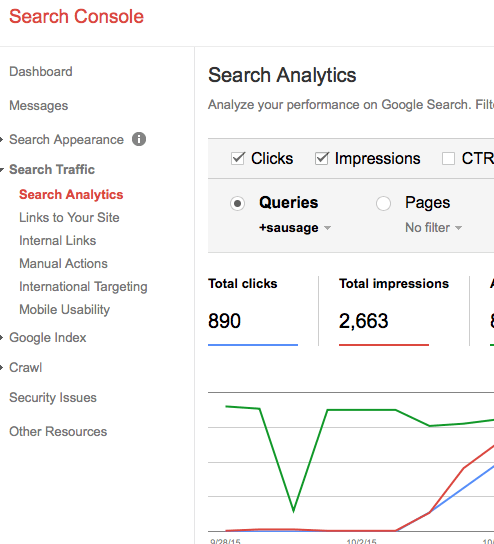Collapse the Search Traffic section arrow
The width and height of the screenshot is (494, 544).
(x=2, y=170)
